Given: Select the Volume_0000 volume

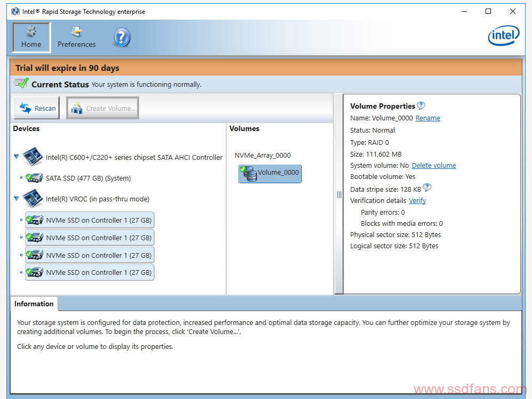Looking at the screenshot, I should (270, 174).
